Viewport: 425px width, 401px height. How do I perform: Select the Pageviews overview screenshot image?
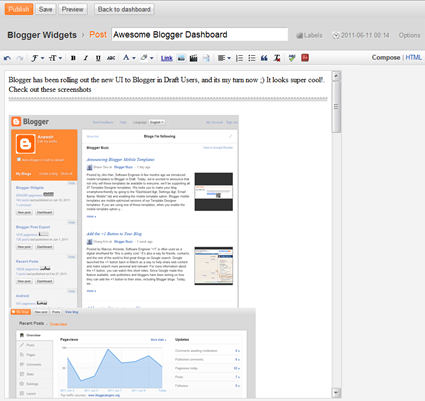point(132,353)
